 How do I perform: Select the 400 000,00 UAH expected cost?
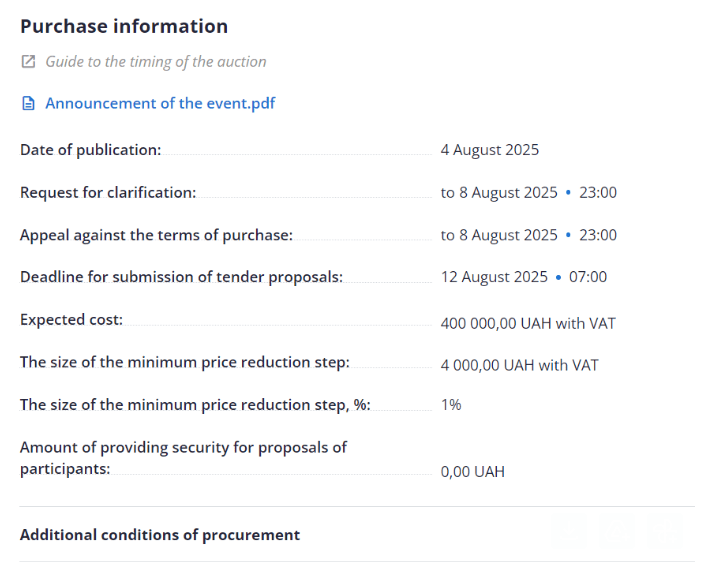(x=528, y=323)
